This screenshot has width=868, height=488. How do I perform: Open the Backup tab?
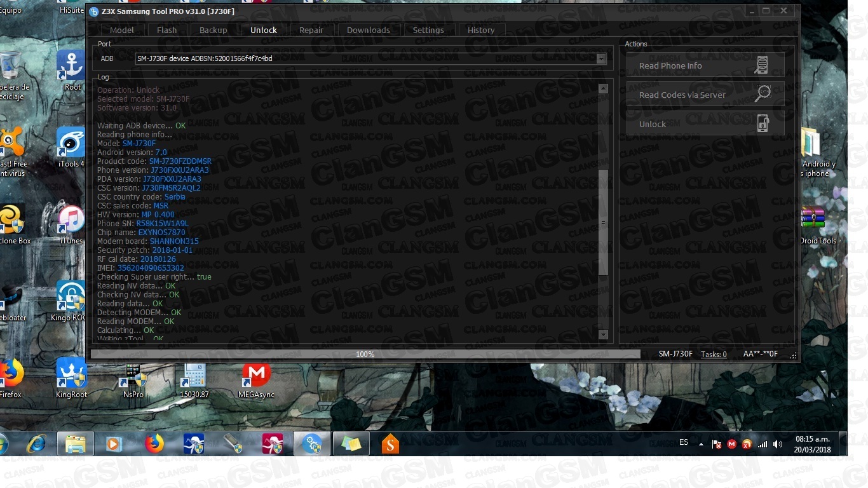(213, 30)
